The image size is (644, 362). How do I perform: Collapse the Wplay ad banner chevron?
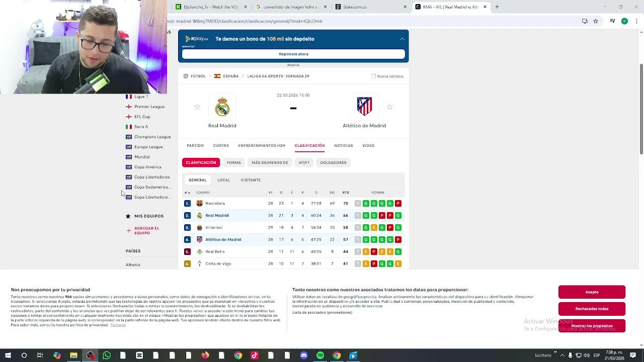[402, 39]
